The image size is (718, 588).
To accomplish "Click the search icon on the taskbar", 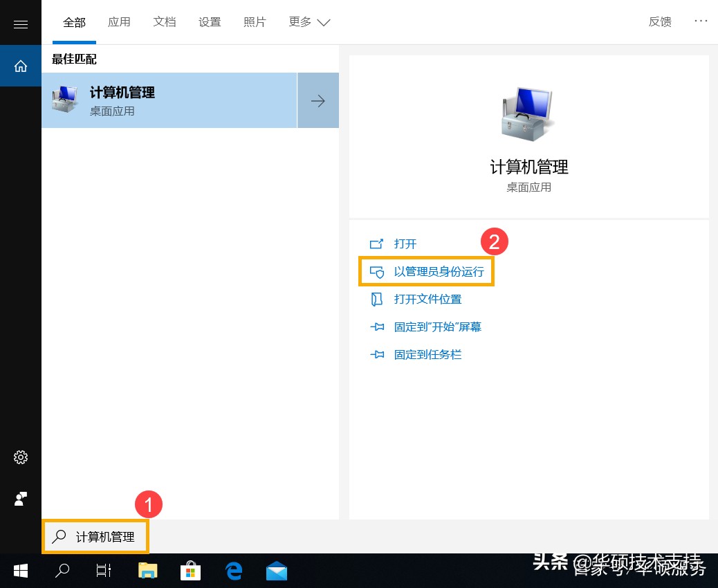I will pyautogui.click(x=62, y=571).
